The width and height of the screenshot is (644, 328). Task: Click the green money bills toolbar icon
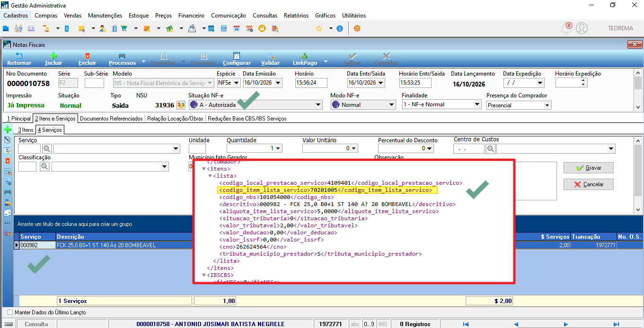click(x=169, y=28)
